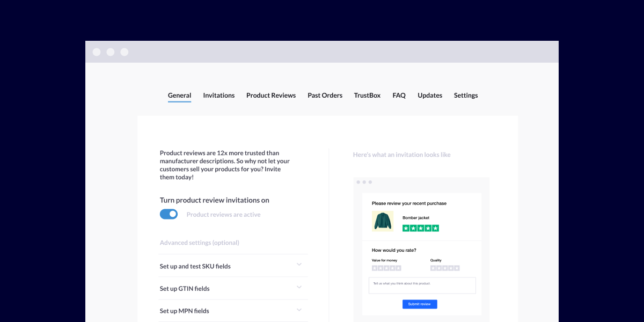Go to the Past Orders tab
Image resolution: width=644 pixels, height=322 pixels.
pos(325,96)
